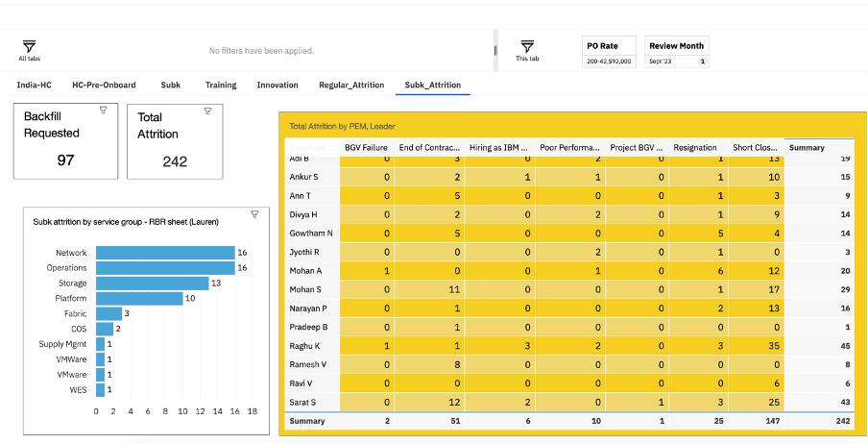
Task: Select the Jyothi R row label
Action: tap(304, 252)
